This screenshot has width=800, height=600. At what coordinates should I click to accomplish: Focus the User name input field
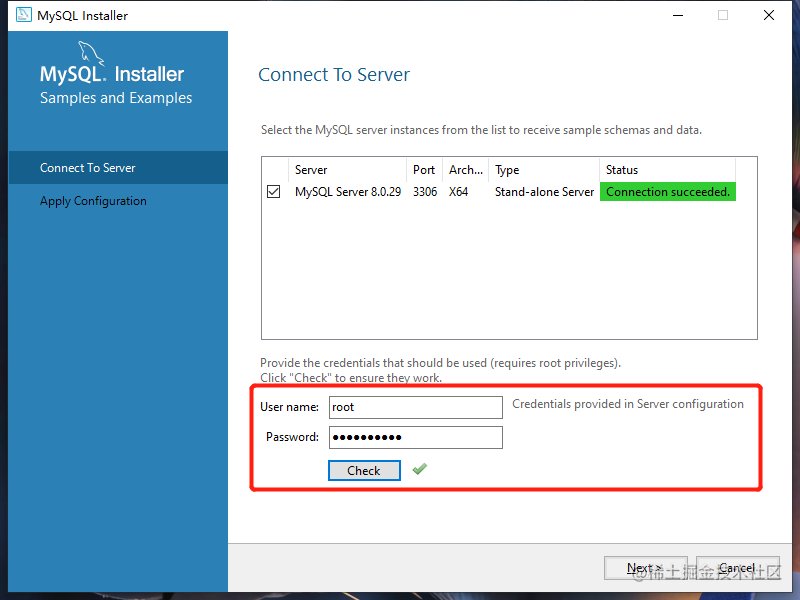point(415,407)
